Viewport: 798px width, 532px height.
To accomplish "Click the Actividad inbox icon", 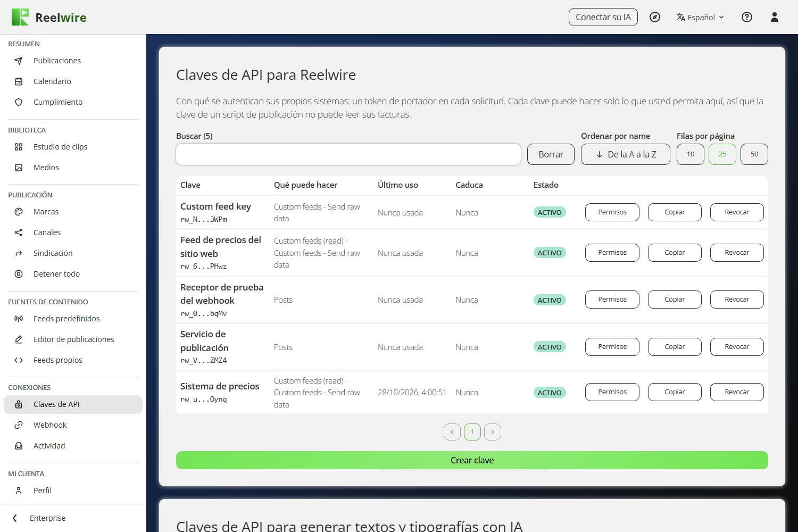I will point(19,446).
